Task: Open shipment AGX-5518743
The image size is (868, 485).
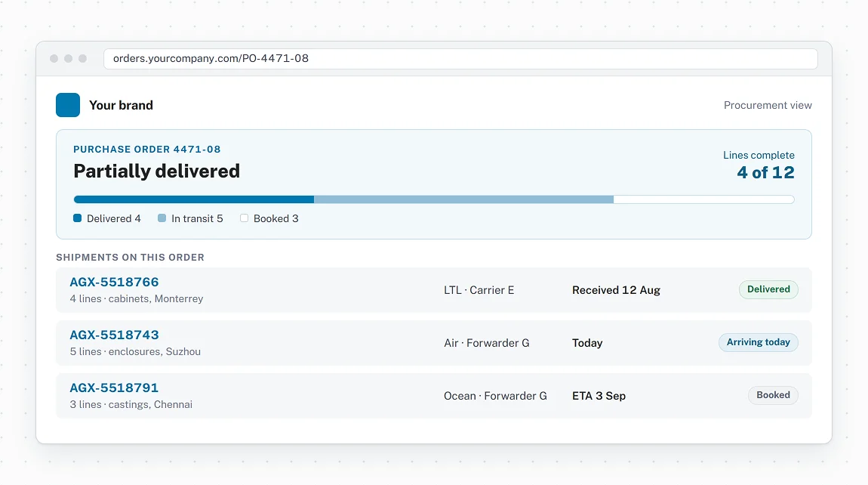Action: 114,335
